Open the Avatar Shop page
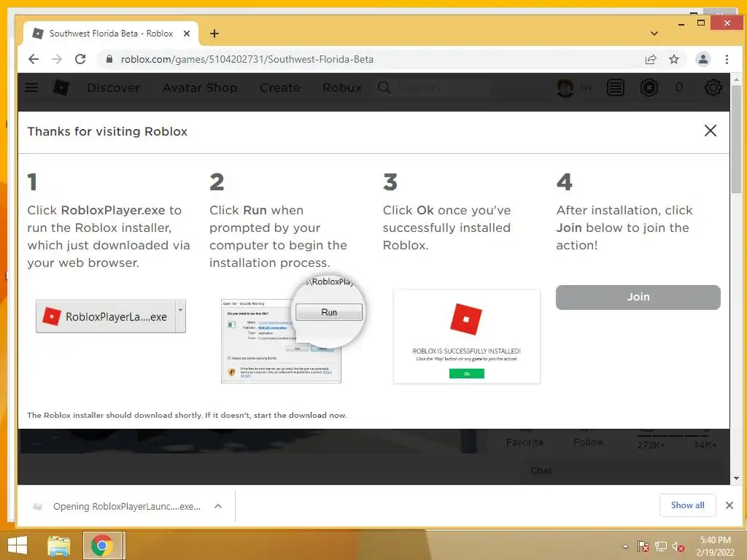 tap(200, 87)
